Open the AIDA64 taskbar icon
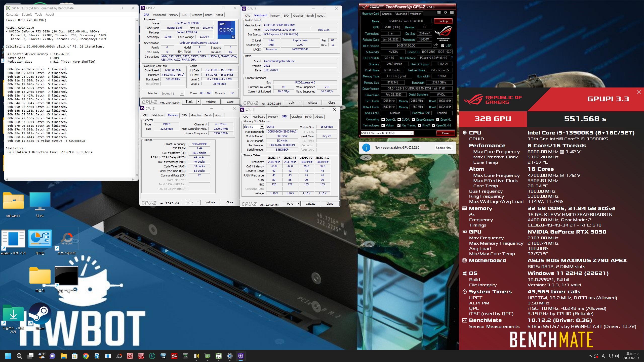This screenshot has width=644, height=362. [x=174, y=356]
